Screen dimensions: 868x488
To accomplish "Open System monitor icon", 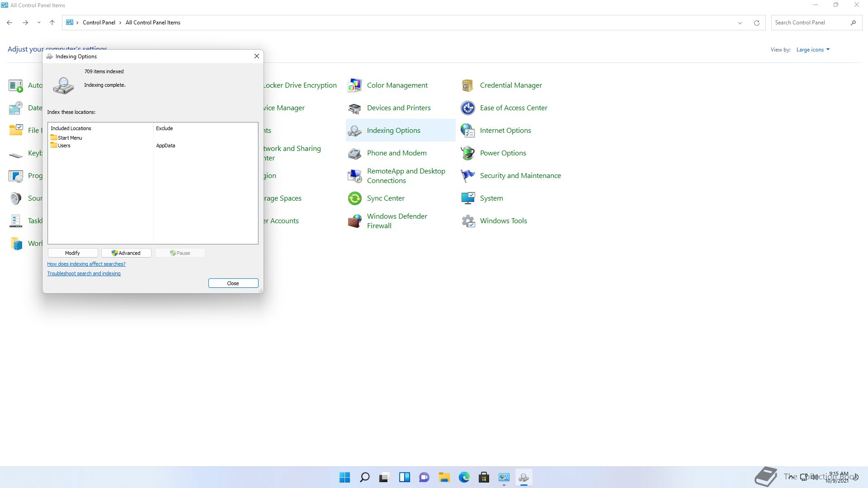I will pyautogui.click(x=468, y=198).
